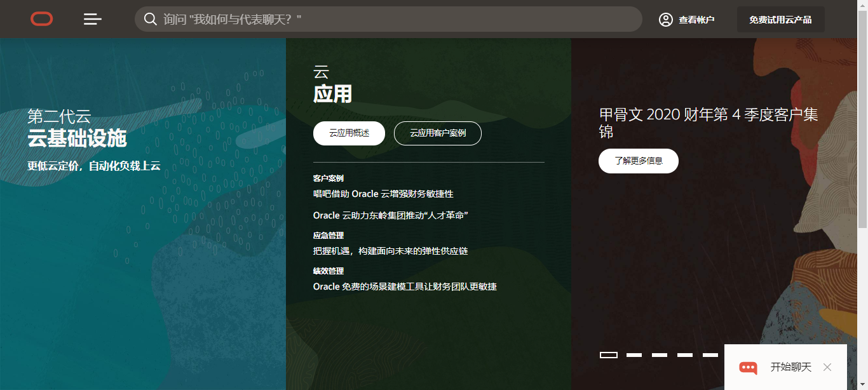Open the 弹性供应链 emergency management link
Image resolution: width=868 pixels, height=390 pixels.
point(390,251)
